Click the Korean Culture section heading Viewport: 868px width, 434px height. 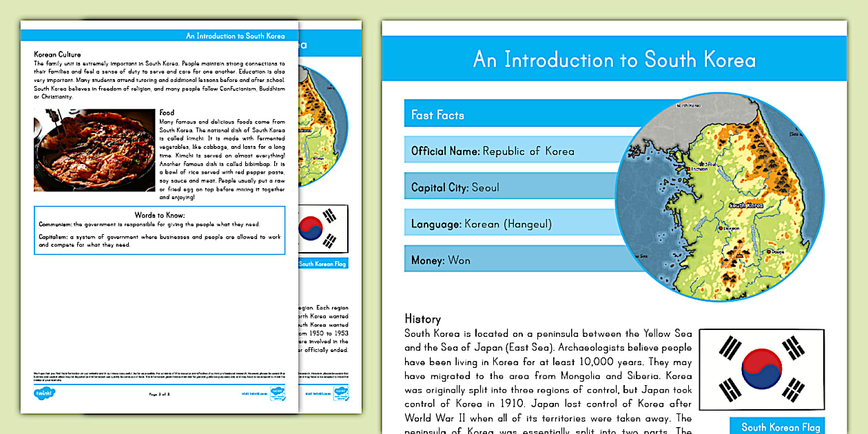click(x=57, y=54)
